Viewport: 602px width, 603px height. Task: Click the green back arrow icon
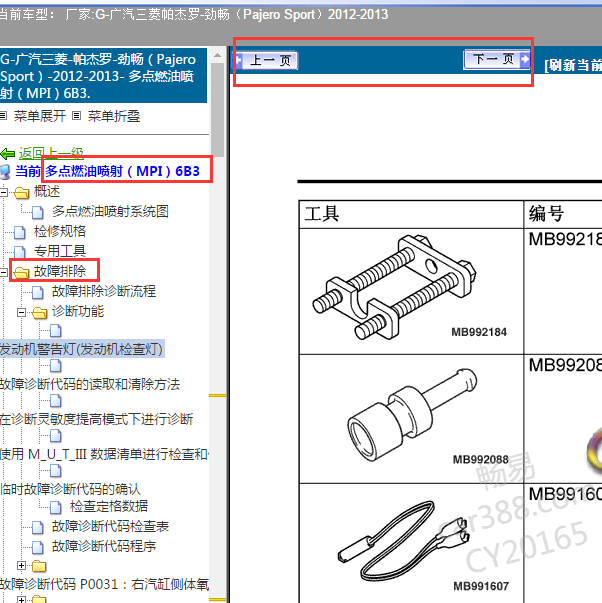point(8,154)
